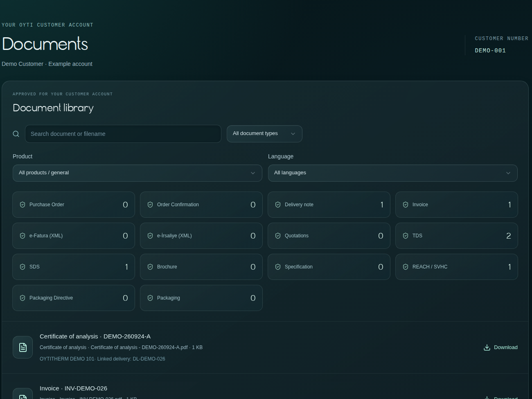This screenshot has height=399, width=532.
Task: Click the chevron on the document types dropdown
Action: (x=293, y=134)
